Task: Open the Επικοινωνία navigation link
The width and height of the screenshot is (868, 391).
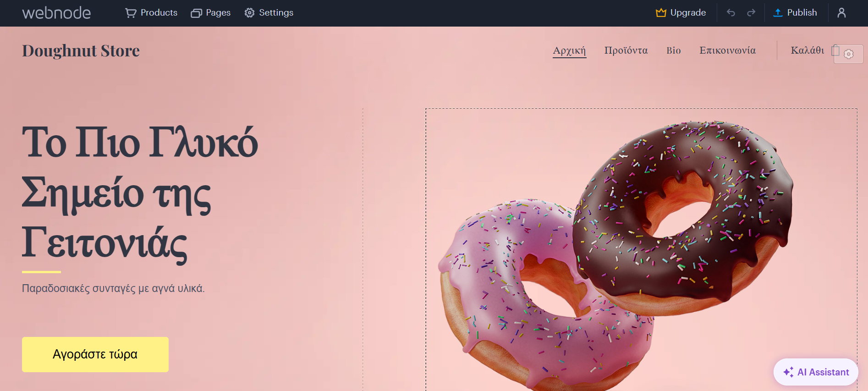Action: click(x=727, y=50)
